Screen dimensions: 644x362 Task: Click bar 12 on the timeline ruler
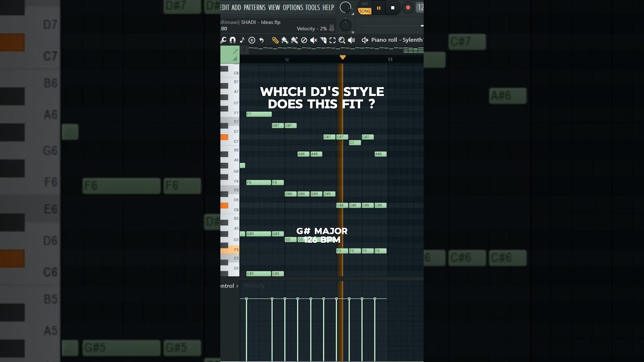pyautogui.click(x=287, y=60)
